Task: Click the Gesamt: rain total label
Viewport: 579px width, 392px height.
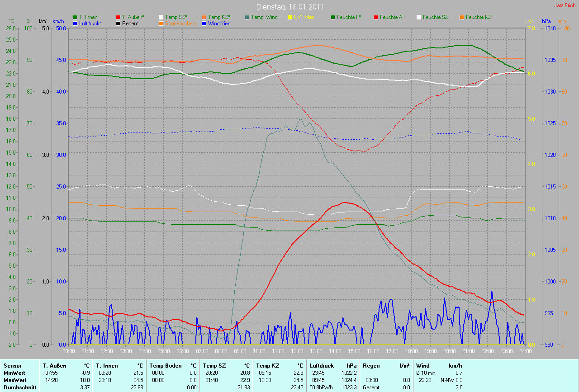Action: pos(372,387)
